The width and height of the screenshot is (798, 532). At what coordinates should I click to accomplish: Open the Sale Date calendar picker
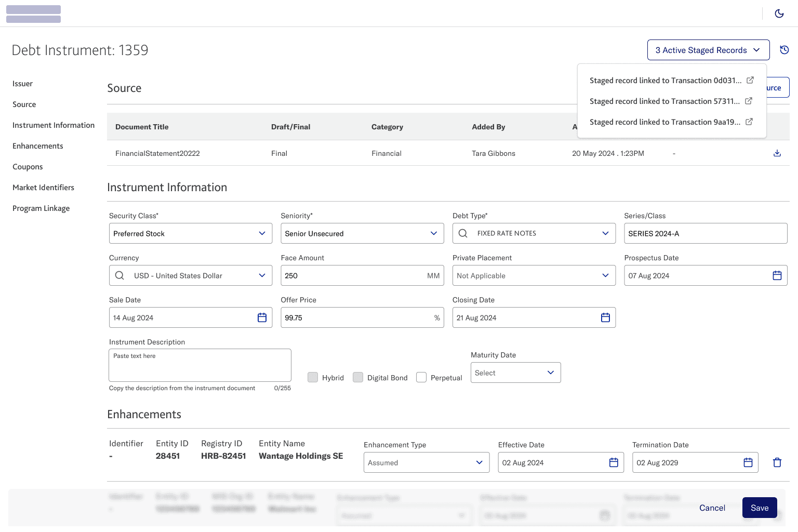point(262,318)
